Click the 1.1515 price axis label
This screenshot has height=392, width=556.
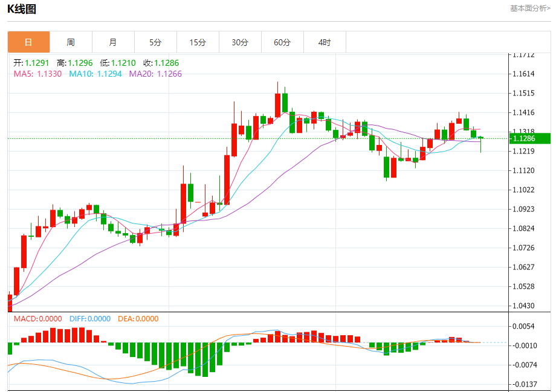[523, 93]
